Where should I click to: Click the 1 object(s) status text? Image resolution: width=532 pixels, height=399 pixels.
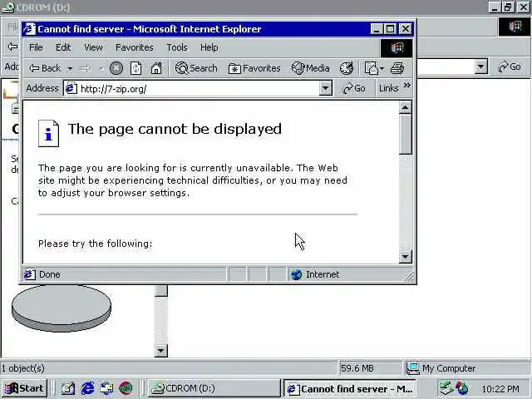[x=22, y=368]
